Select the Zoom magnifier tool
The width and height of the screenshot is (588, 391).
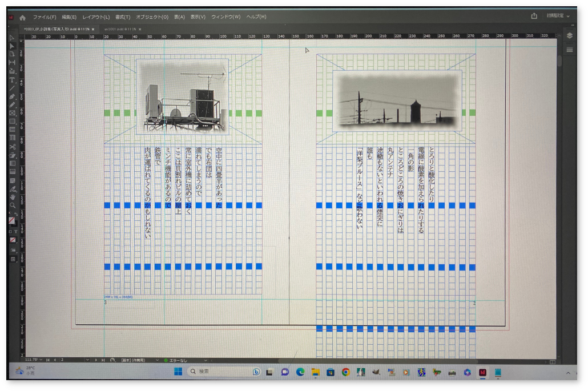[x=12, y=205]
